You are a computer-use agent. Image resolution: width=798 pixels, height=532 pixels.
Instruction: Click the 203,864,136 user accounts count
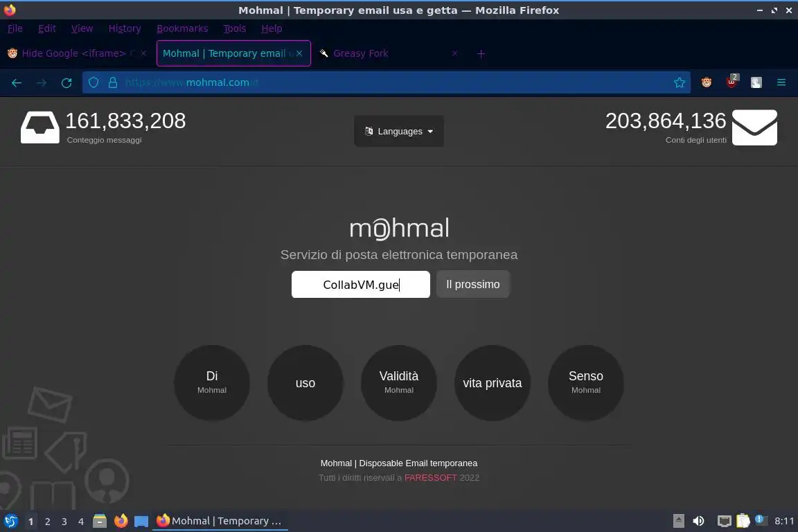tap(666, 121)
